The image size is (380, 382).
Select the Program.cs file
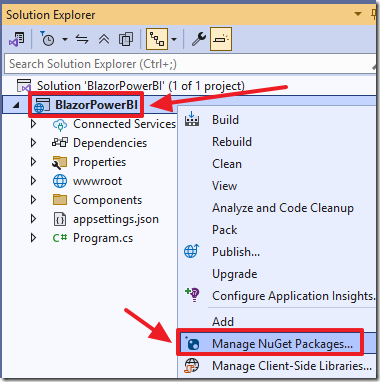coord(103,238)
